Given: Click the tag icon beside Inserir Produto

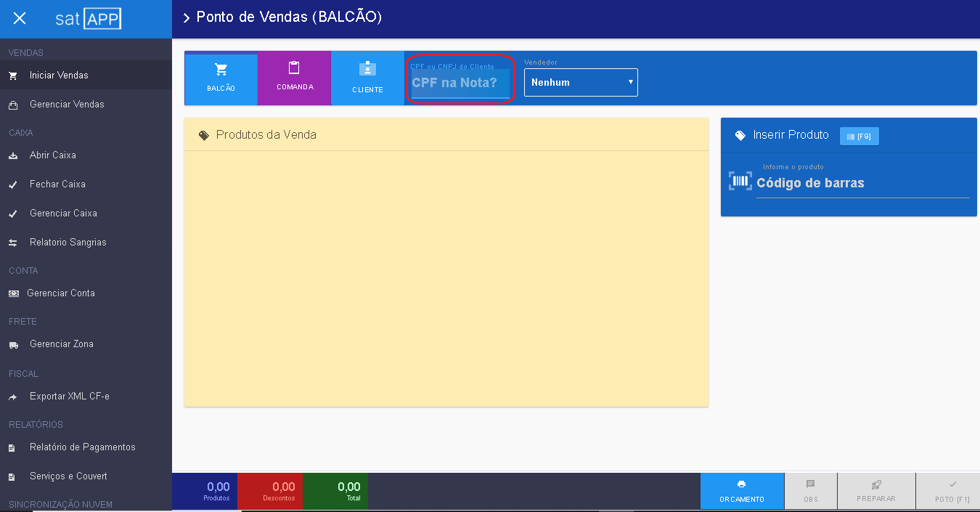Looking at the screenshot, I should [740, 135].
